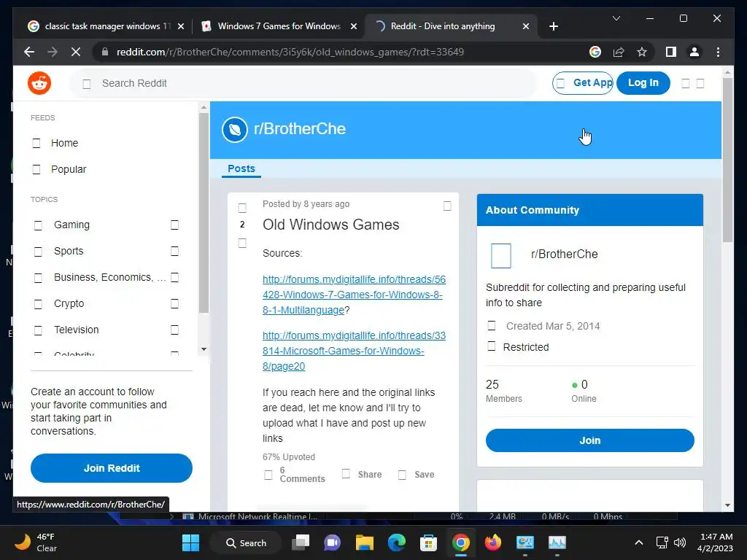Join the r/BrotherChe community
The image size is (747, 560).
pos(589,440)
